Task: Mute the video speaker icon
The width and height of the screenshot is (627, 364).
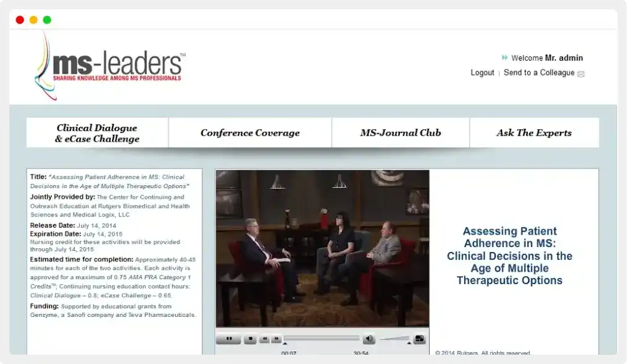Action: 369,339
